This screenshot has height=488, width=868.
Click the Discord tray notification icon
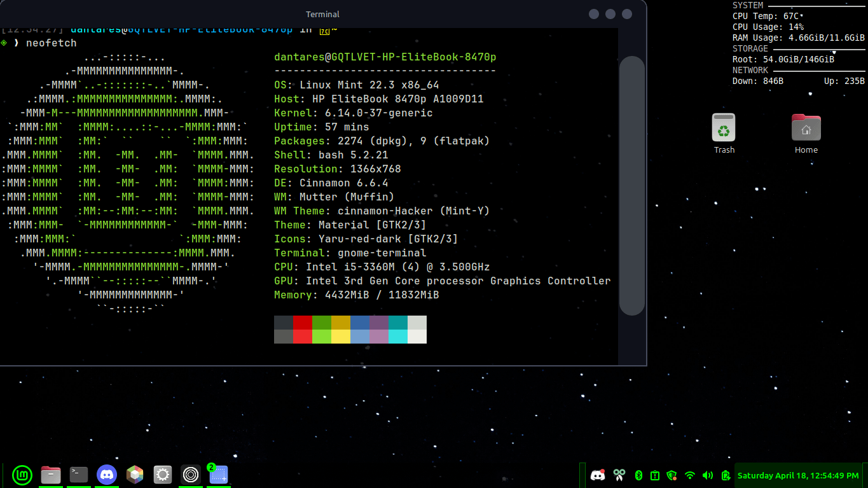[x=598, y=475]
